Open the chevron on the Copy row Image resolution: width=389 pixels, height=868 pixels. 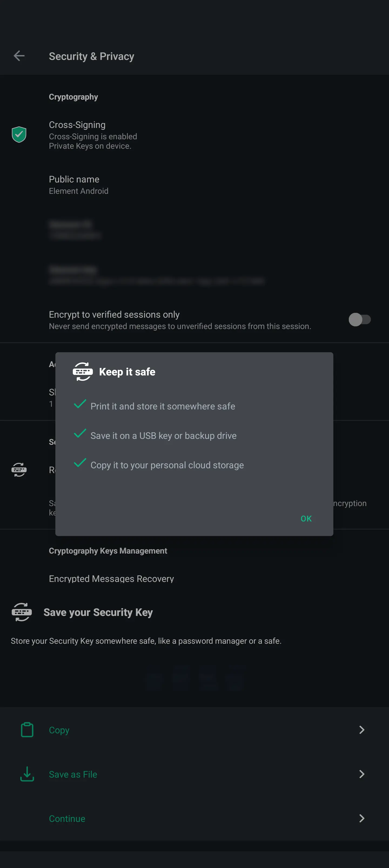pyautogui.click(x=362, y=730)
